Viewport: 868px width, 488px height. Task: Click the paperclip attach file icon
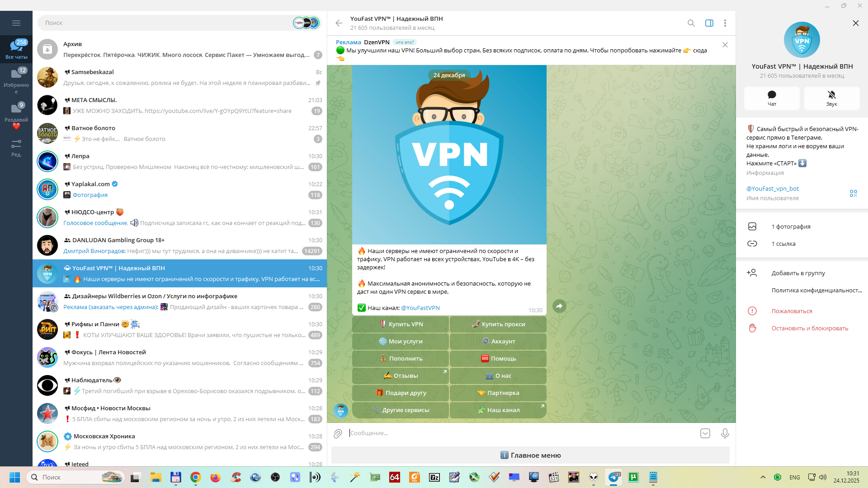pyautogui.click(x=338, y=434)
